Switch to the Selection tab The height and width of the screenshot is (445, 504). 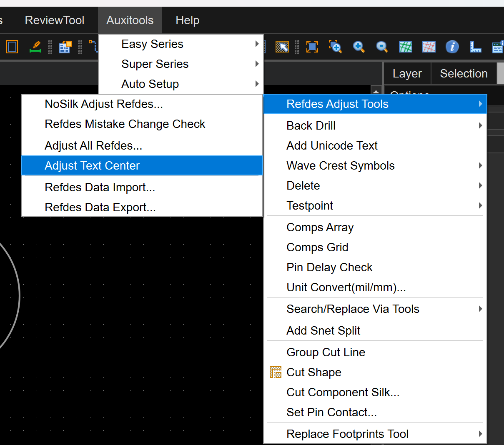point(464,73)
